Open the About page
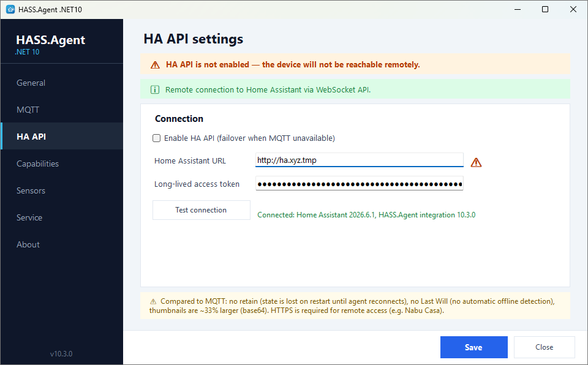Image resolution: width=588 pixels, height=365 pixels. 62,244
